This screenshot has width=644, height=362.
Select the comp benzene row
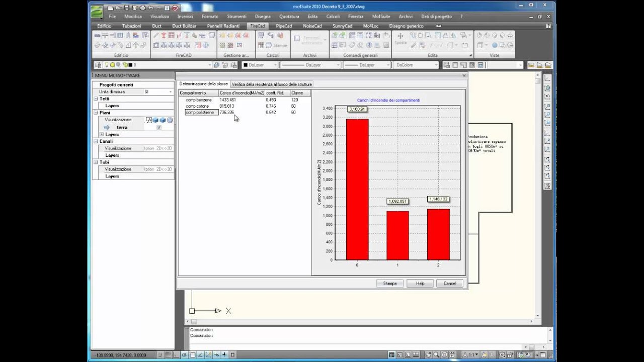245,100
